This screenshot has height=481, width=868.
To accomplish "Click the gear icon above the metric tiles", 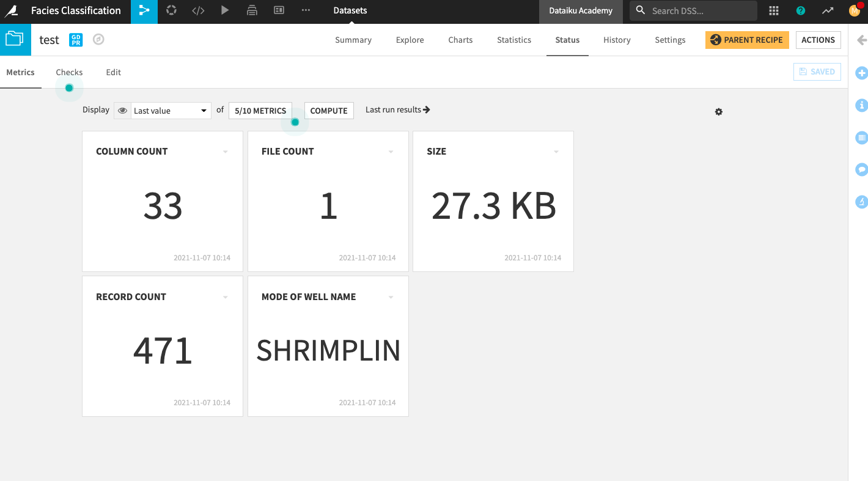I will click(x=718, y=111).
